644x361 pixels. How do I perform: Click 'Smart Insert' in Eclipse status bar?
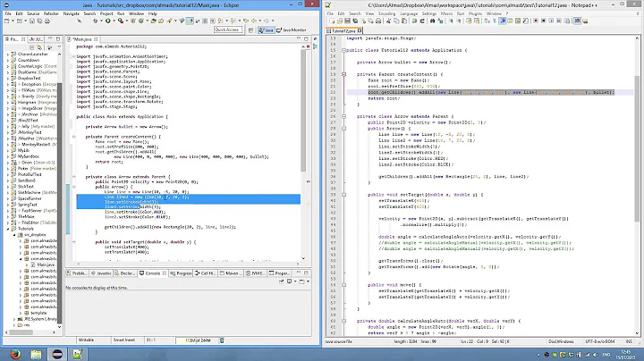coord(124,340)
